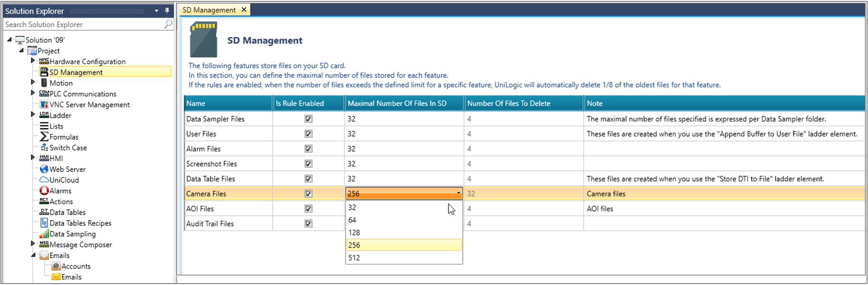Pin the Solution Explorer panel

click(x=167, y=10)
